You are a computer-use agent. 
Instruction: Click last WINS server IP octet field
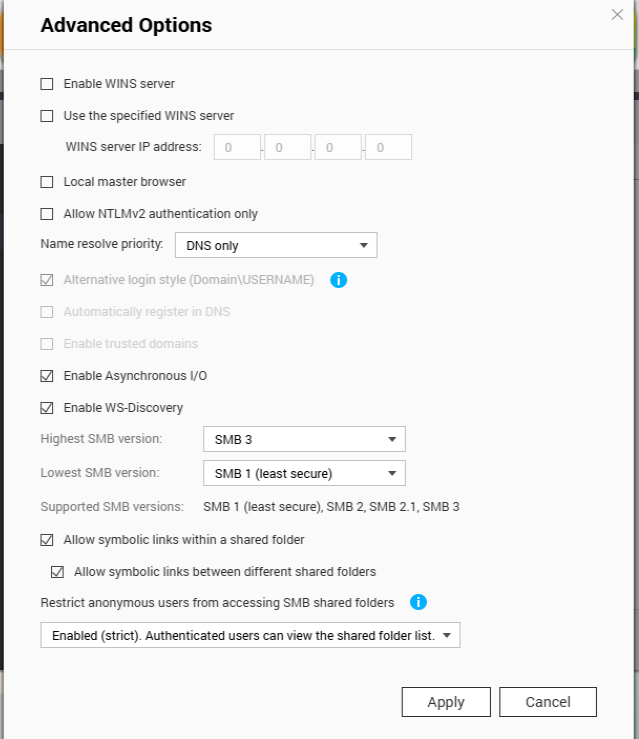point(388,147)
